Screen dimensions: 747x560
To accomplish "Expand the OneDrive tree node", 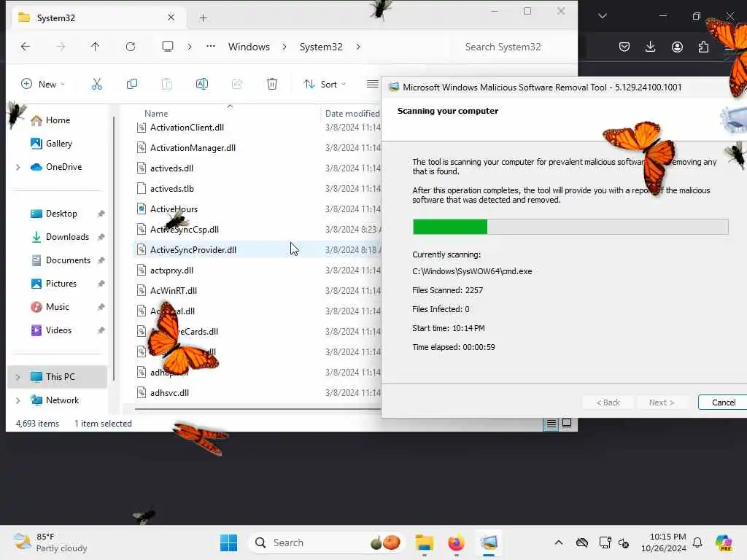I will [18, 167].
